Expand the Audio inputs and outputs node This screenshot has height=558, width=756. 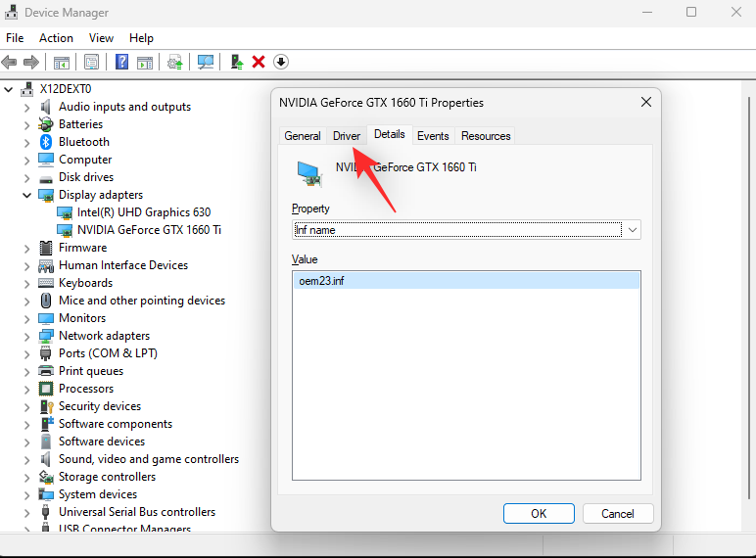(26, 107)
